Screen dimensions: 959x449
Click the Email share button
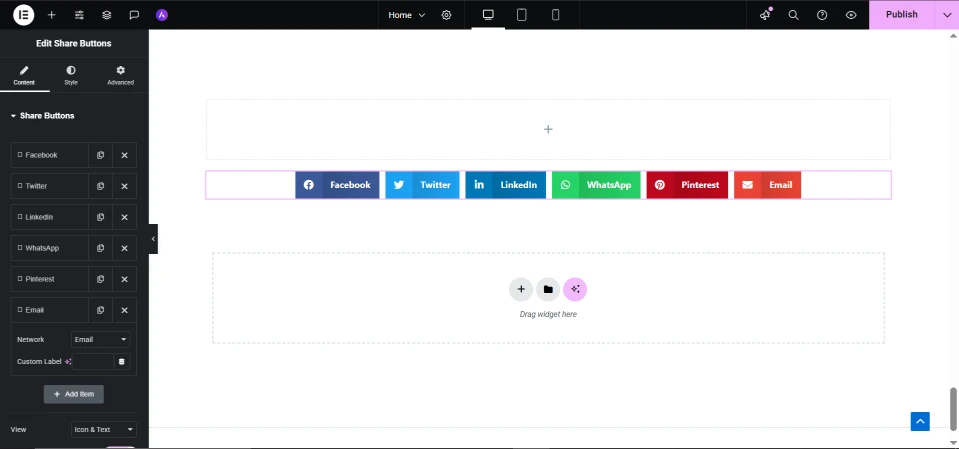click(767, 185)
